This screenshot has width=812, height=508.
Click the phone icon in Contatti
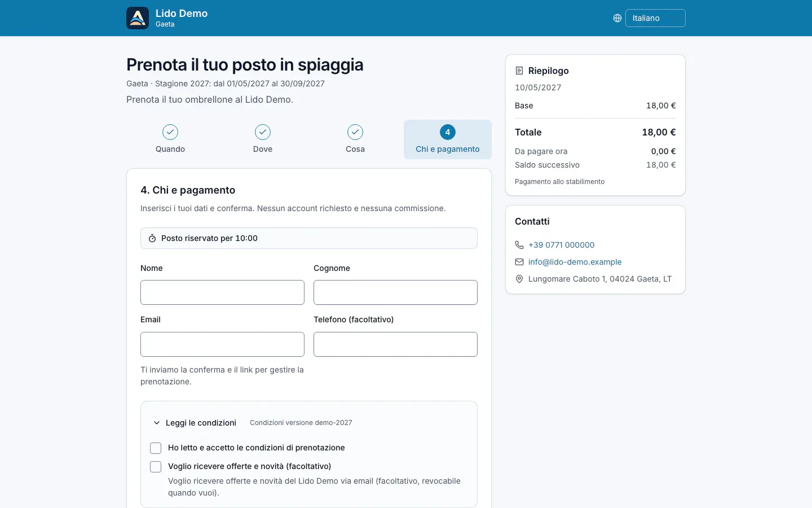[519, 245]
